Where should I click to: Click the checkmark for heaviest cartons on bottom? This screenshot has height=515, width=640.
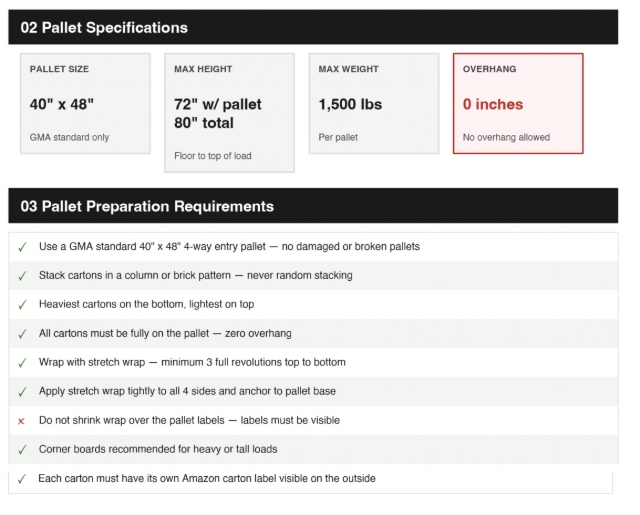(x=22, y=305)
